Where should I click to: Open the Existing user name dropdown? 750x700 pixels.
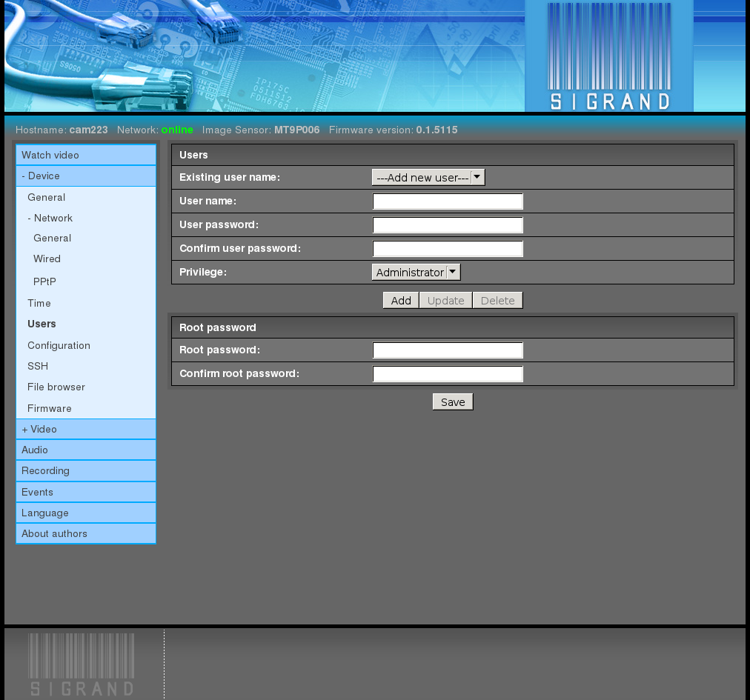pyautogui.click(x=428, y=177)
